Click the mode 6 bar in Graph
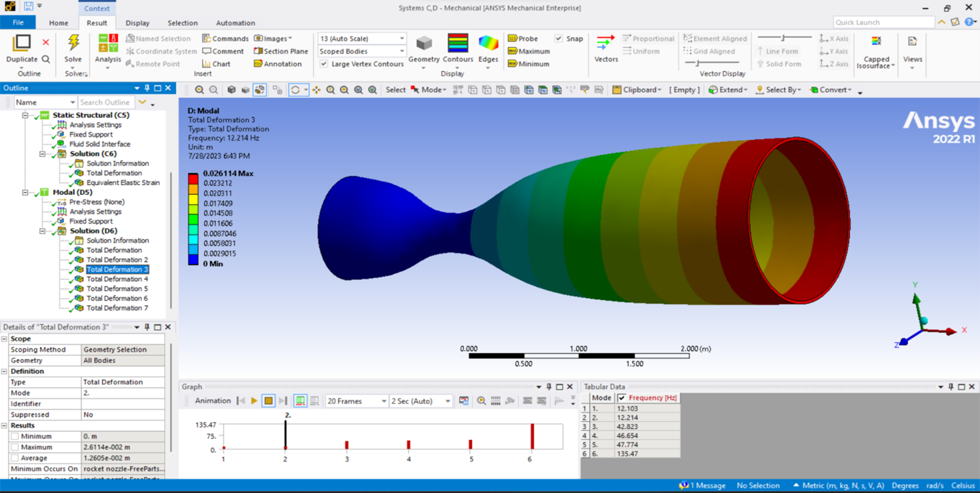 point(532,437)
